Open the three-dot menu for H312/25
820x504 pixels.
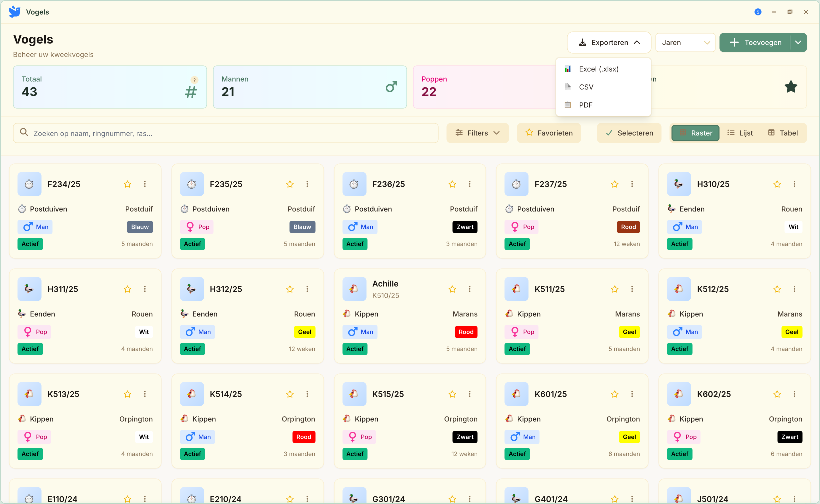tap(307, 289)
